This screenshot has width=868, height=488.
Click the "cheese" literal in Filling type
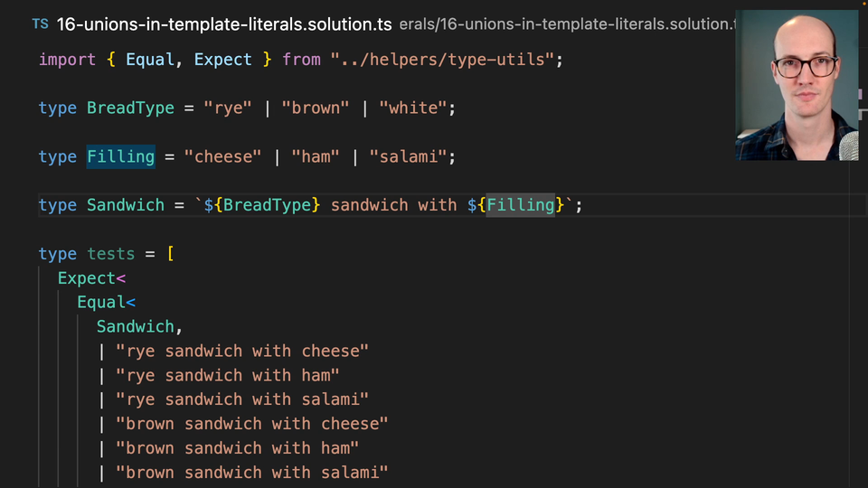(x=222, y=157)
